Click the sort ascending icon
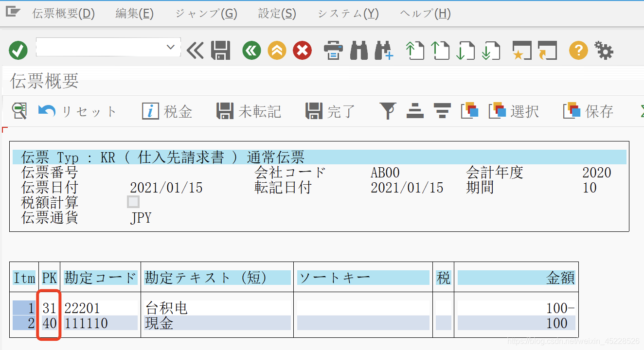The width and height of the screenshot is (644, 350). point(415,111)
